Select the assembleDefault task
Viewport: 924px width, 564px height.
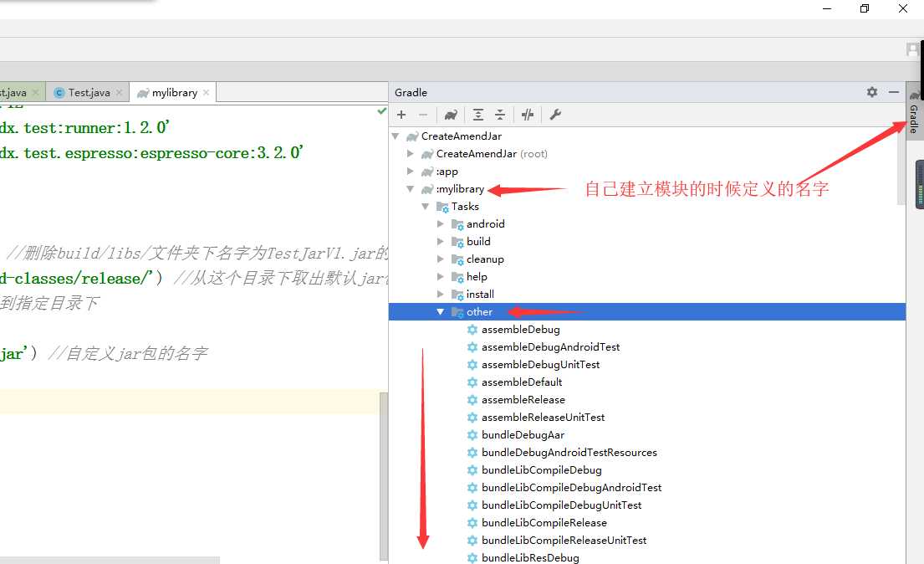522,382
